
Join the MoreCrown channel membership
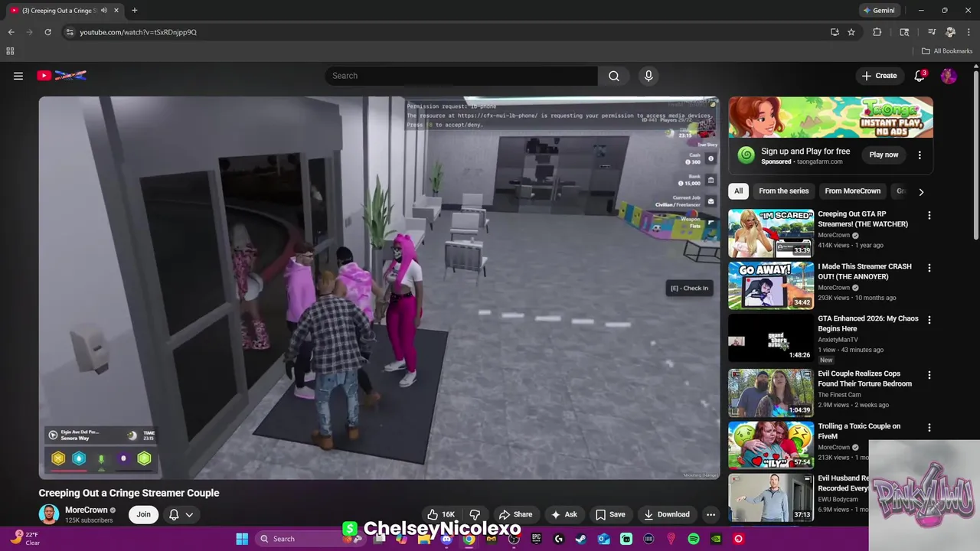(143, 514)
